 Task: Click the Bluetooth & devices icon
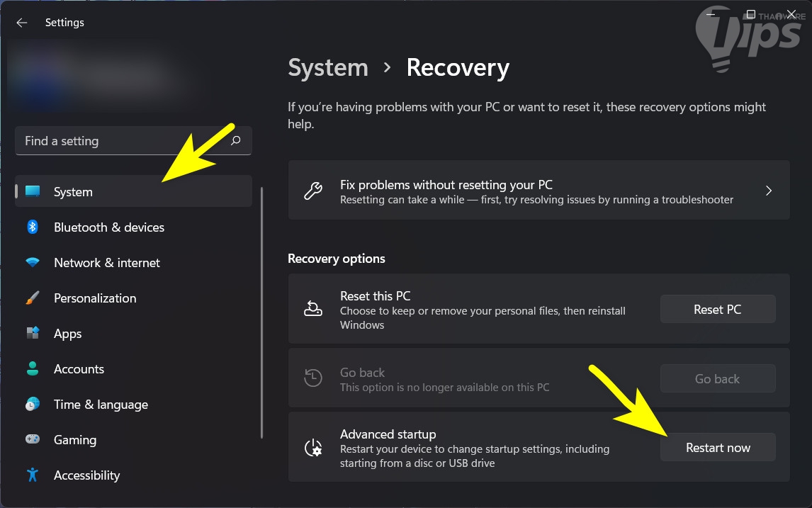point(33,227)
